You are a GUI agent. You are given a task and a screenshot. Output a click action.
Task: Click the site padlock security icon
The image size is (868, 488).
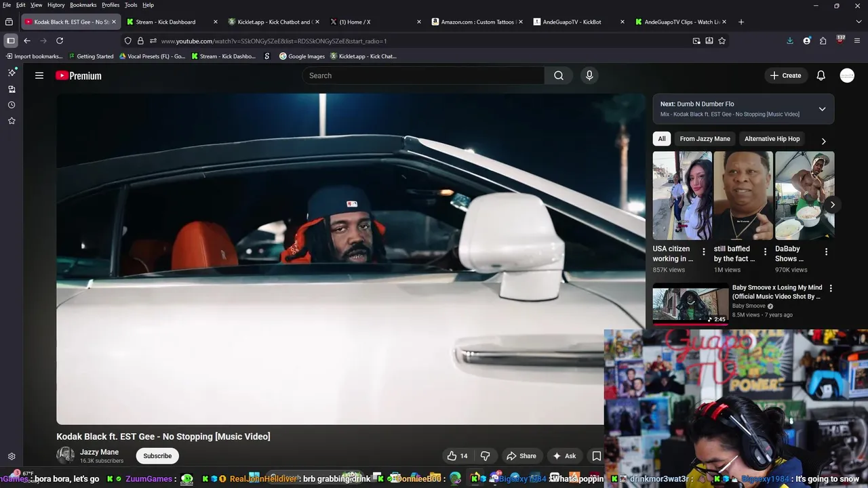140,41
